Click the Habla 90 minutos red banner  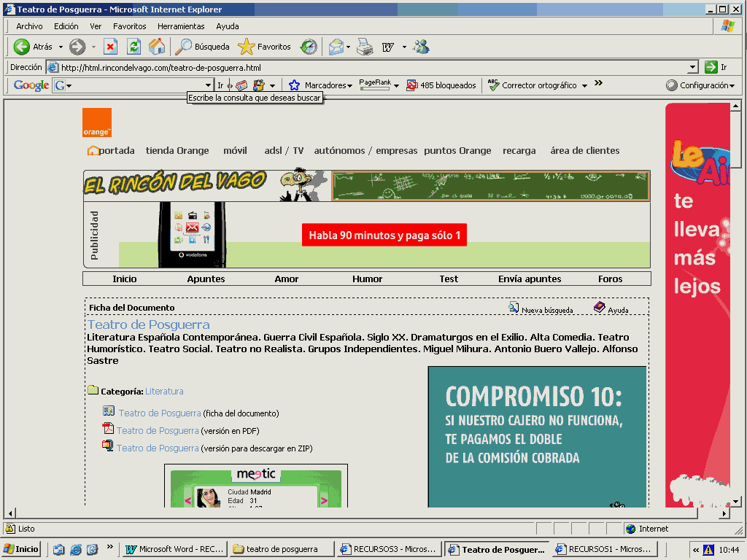384,236
